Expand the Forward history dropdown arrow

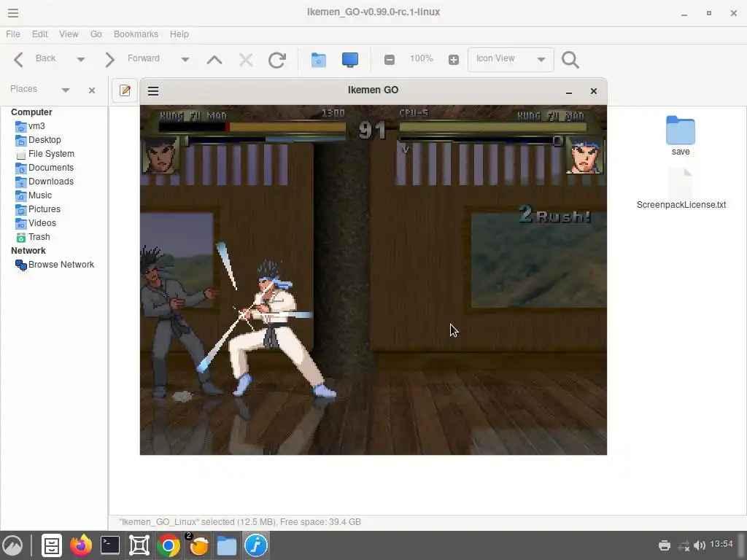[185, 60]
